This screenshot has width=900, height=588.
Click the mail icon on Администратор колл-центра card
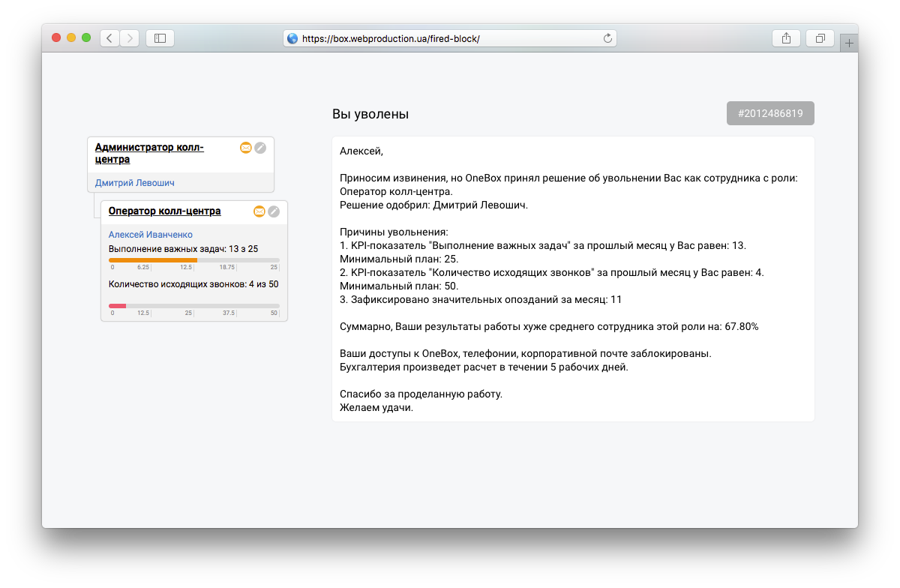click(x=245, y=148)
